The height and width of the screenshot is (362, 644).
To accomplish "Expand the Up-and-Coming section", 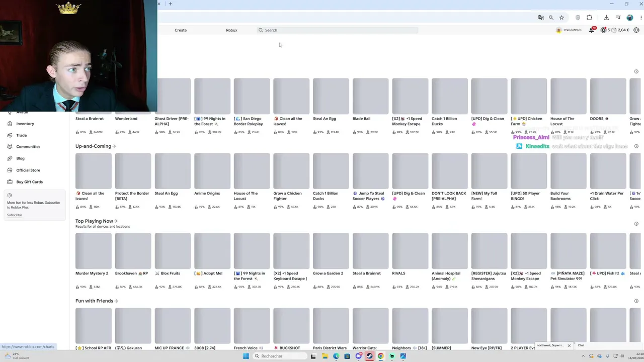I will pyautogui.click(x=96, y=146).
